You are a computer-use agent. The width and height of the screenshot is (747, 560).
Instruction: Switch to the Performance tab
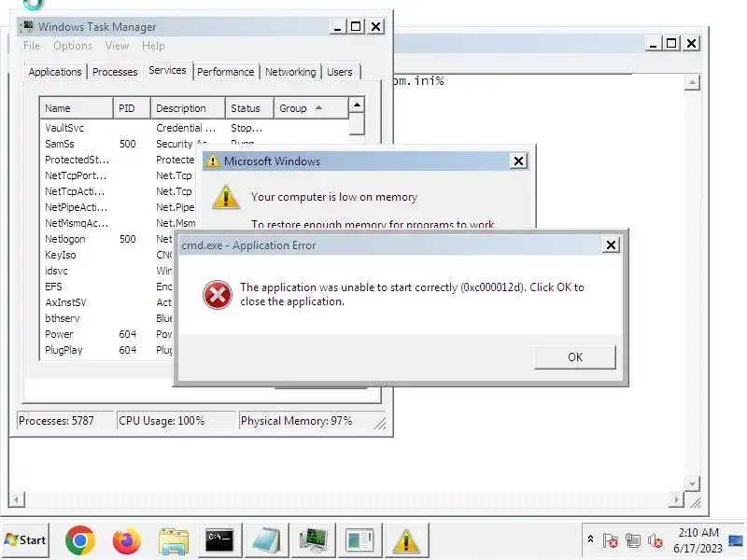point(225,72)
